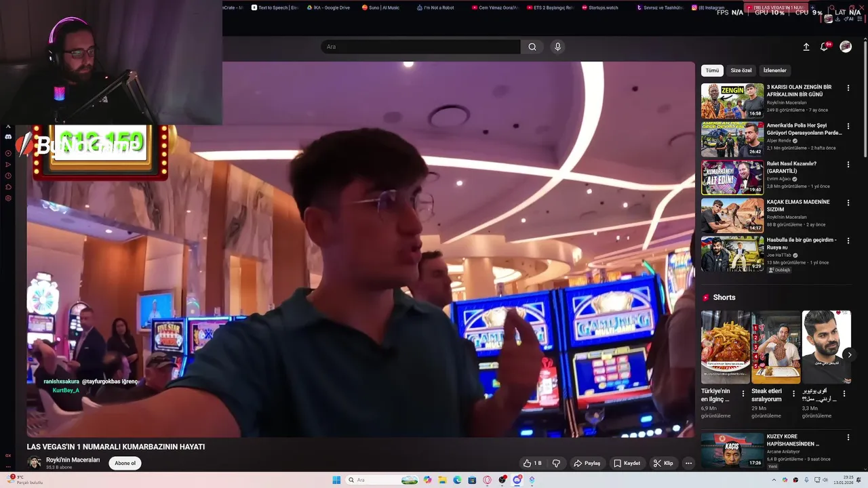Open options for 3 Karısı Olan Zengin video
Screen dimensions: 868x488
(848, 88)
